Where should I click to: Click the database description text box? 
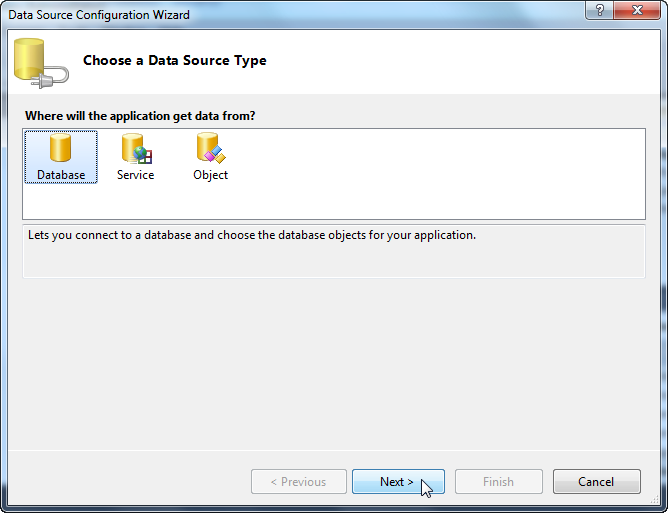pos(334,251)
